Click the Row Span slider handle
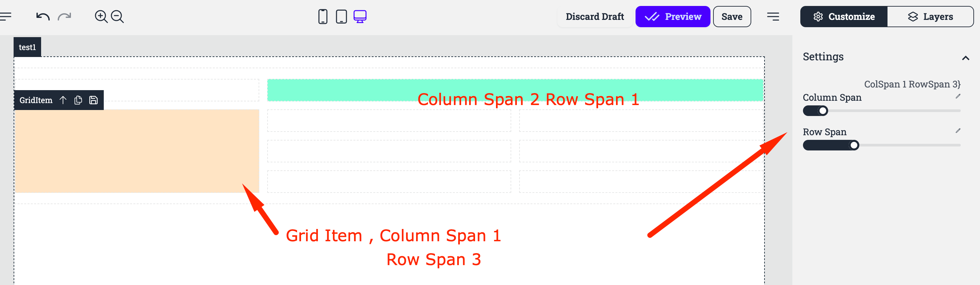This screenshot has height=285, width=980. (854, 145)
